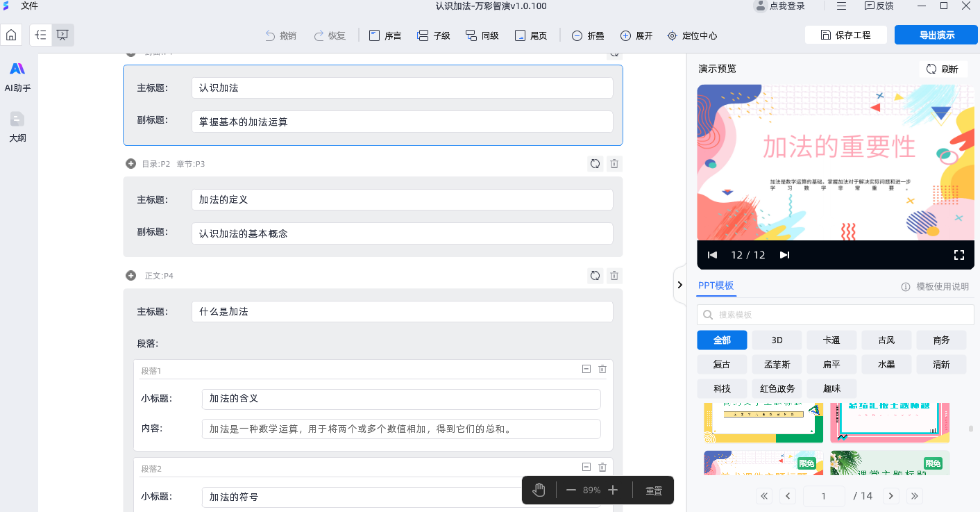The image size is (980, 512).
Task: Filter templates by 复古
Action: [x=722, y=364]
